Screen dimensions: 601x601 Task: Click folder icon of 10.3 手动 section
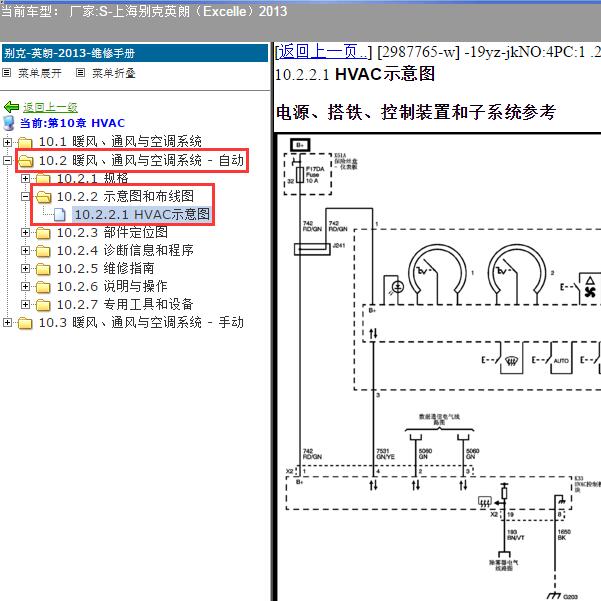click(x=25, y=323)
